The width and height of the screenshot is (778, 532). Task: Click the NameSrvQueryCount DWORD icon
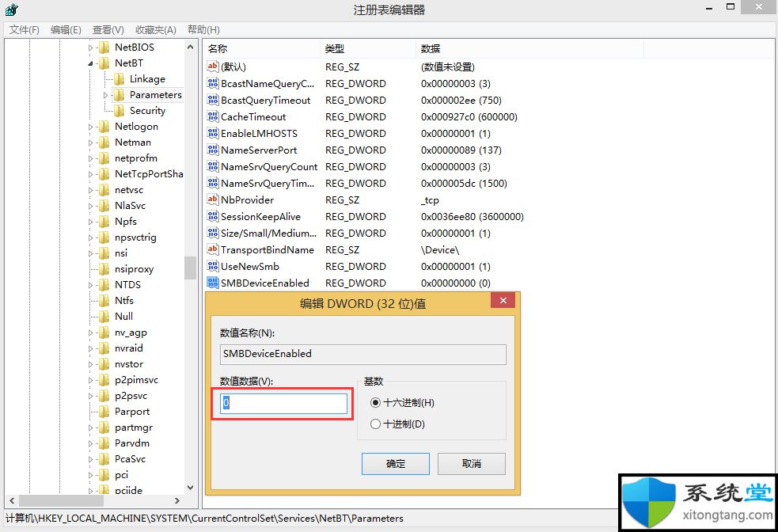pyautogui.click(x=213, y=166)
